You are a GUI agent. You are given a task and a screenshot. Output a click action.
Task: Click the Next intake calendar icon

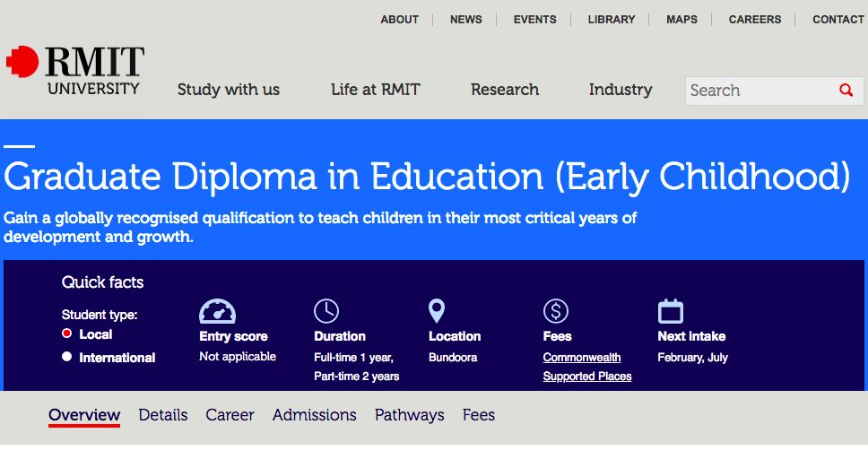(x=671, y=311)
